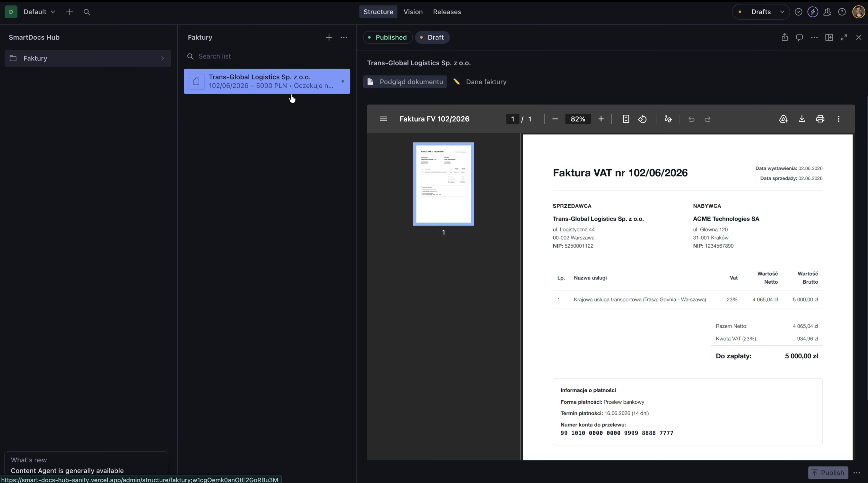Open the Dane faktury tab

coord(480,82)
